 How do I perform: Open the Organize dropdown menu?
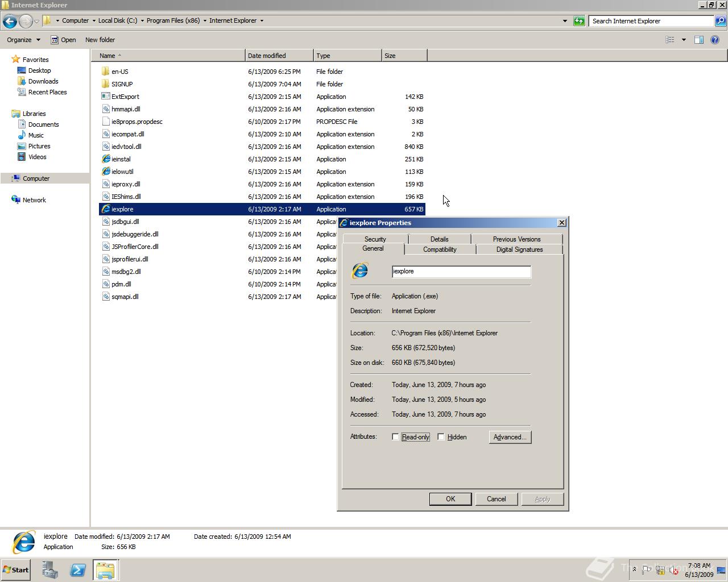(x=23, y=40)
